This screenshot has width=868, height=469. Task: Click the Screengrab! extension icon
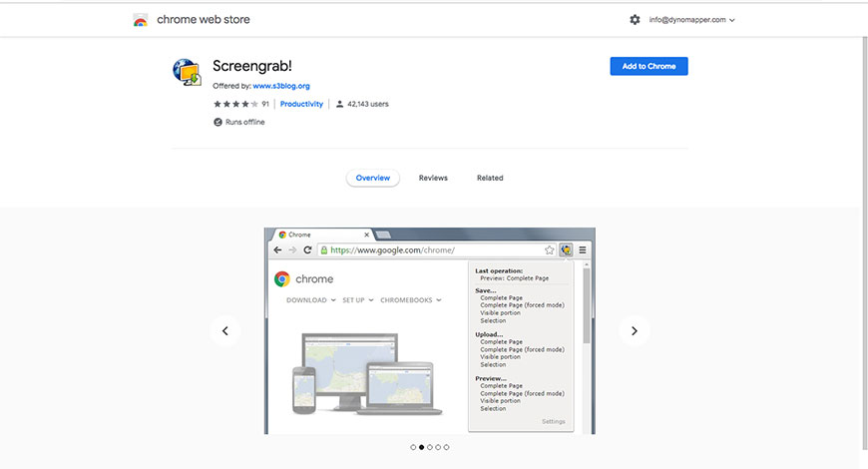[187, 72]
